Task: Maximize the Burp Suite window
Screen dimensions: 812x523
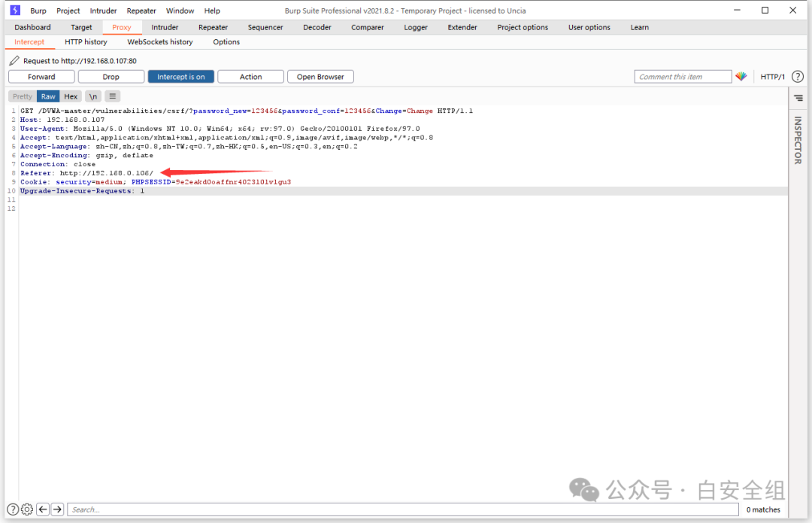Action: tap(765, 11)
